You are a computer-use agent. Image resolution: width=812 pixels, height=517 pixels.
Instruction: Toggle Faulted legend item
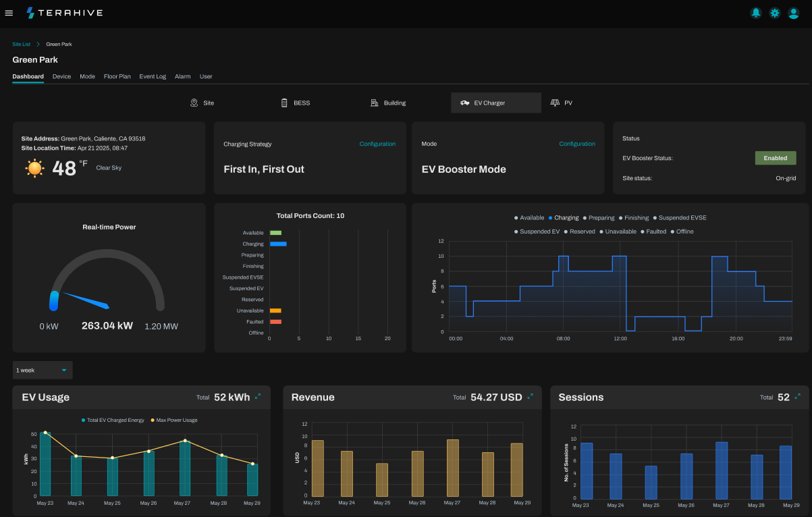tap(653, 232)
